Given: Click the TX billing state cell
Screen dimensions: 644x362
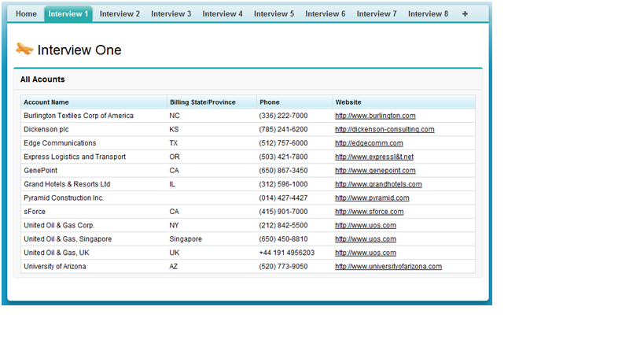Looking at the screenshot, I should coord(173,143).
